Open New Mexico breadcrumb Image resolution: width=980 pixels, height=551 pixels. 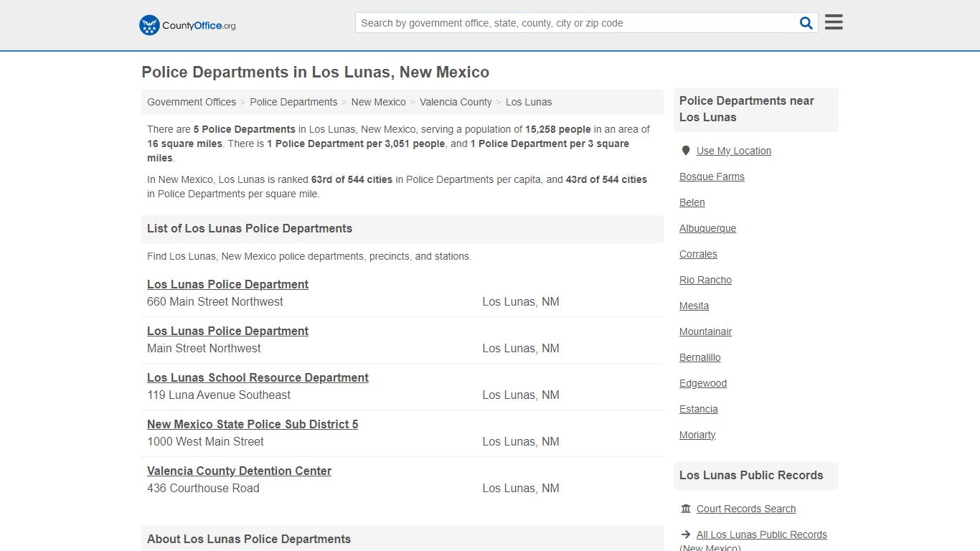pyautogui.click(x=378, y=102)
